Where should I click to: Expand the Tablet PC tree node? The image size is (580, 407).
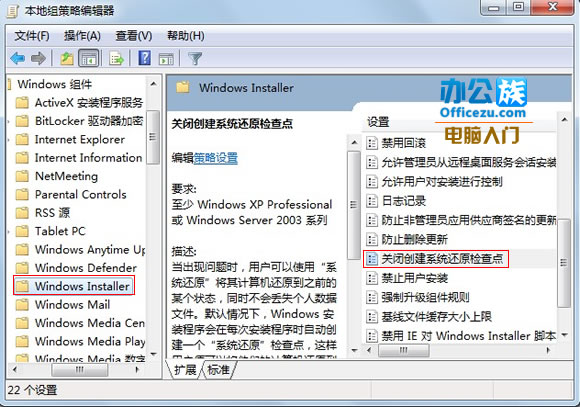click(x=9, y=232)
